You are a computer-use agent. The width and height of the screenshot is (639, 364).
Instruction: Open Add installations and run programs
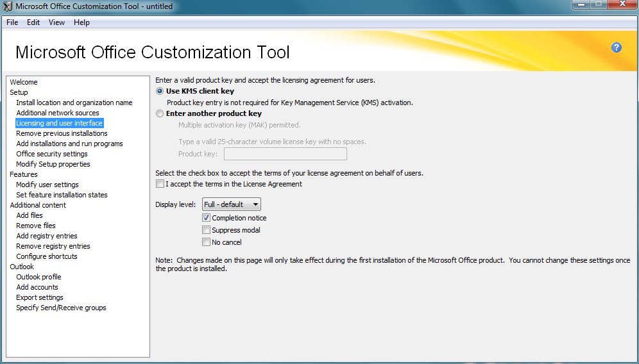69,144
